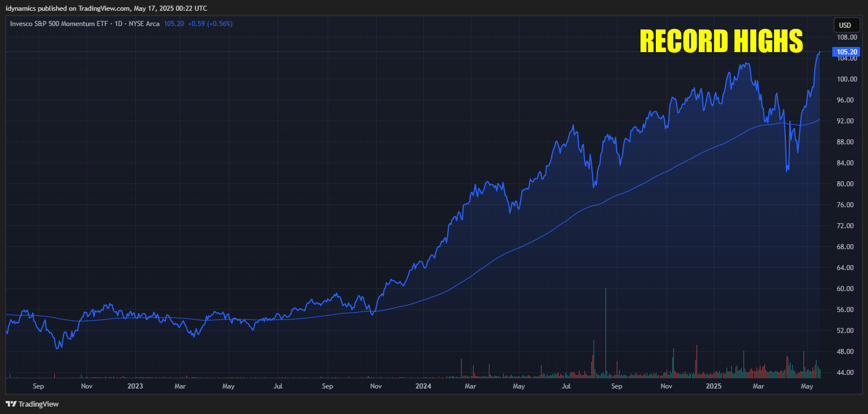The width and height of the screenshot is (868, 414).
Task: Click the +0.59 (+0.56%) change value
Action: tap(210, 24)
